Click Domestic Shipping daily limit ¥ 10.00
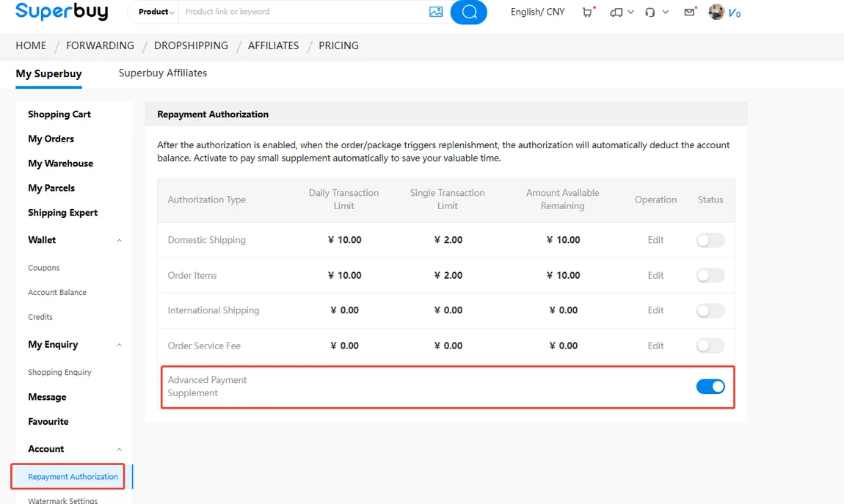This screenshot has width=844, height=504. pos(344,240)
